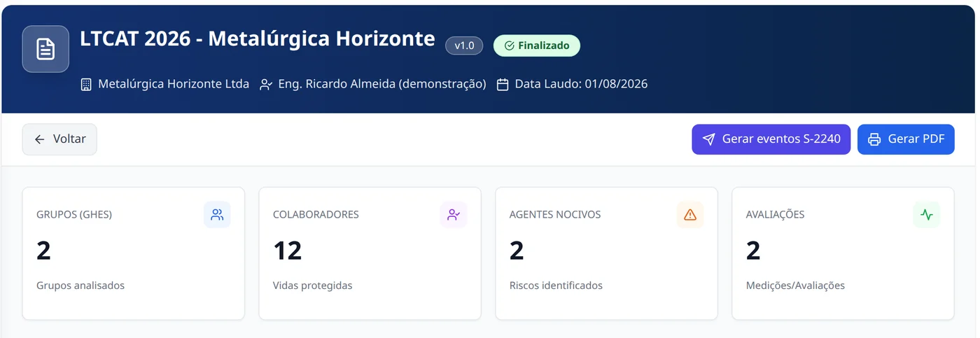
Task: Click the title LTCAT 2026 - Metalúrgica Horizonte
Action: coord(258,39)
